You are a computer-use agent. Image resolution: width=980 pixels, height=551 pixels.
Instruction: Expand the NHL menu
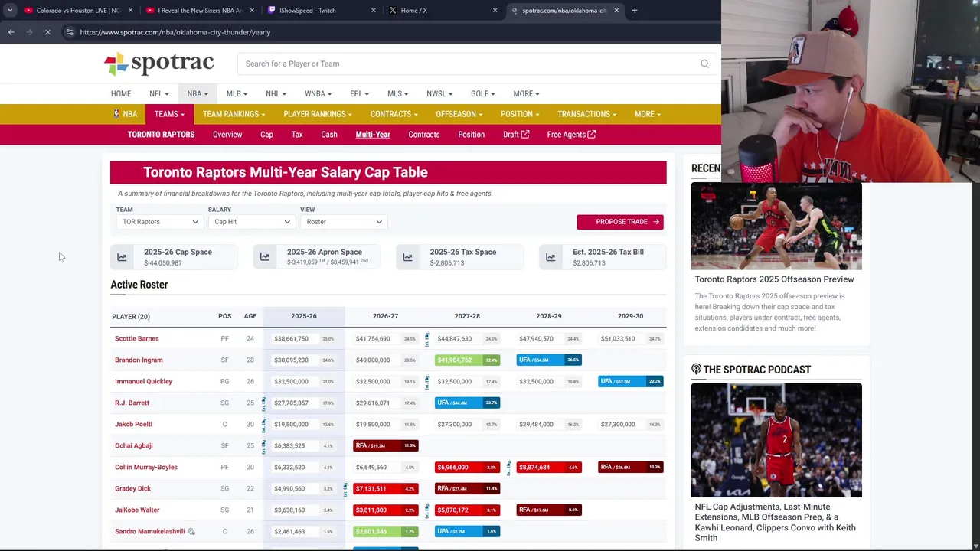[x=276, y=93]
